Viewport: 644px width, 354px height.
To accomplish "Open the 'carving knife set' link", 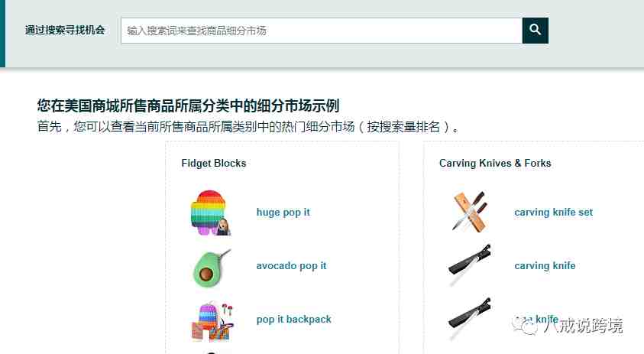I will coord(554,212).
